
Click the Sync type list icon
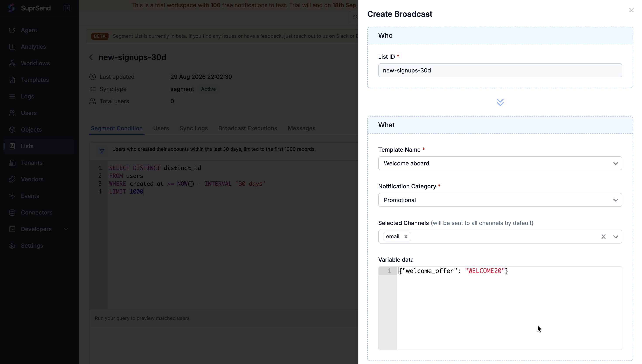click(x=93, y=89)
